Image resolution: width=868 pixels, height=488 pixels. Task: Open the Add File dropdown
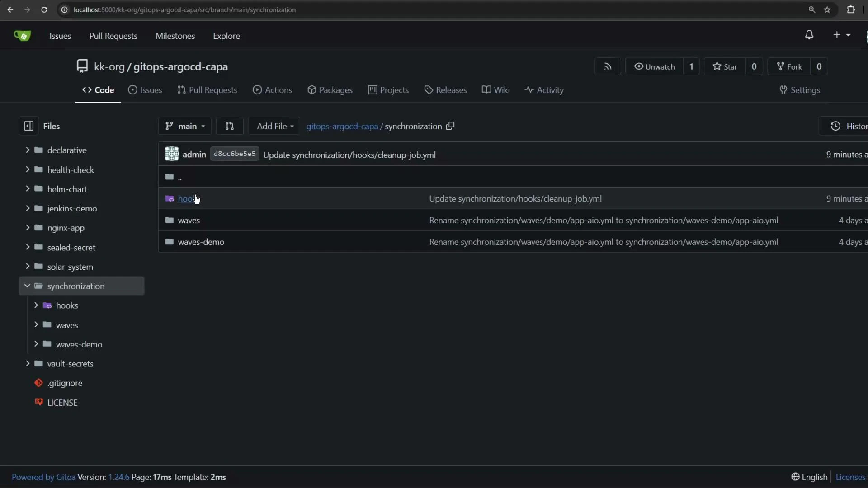(274, 126)
